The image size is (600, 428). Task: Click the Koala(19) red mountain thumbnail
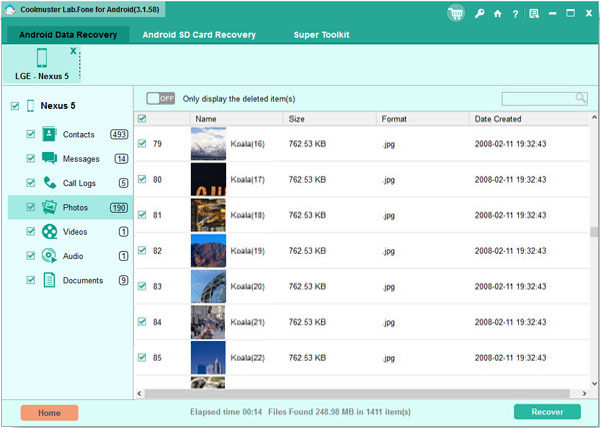point(209,250)
